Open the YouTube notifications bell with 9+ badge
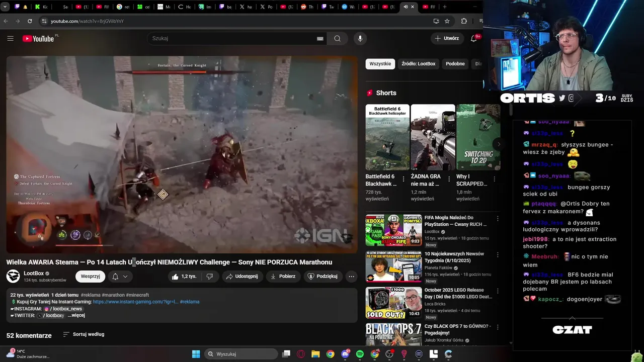Image resolution: width=644 pixels, height=362 pixels. pos(474,38)
